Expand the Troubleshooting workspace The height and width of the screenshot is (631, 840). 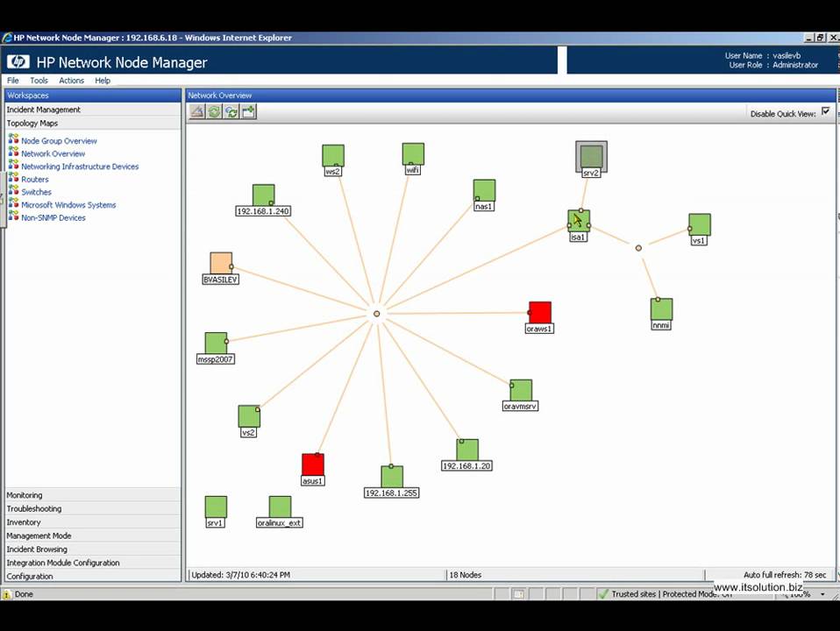click(93, 508)
